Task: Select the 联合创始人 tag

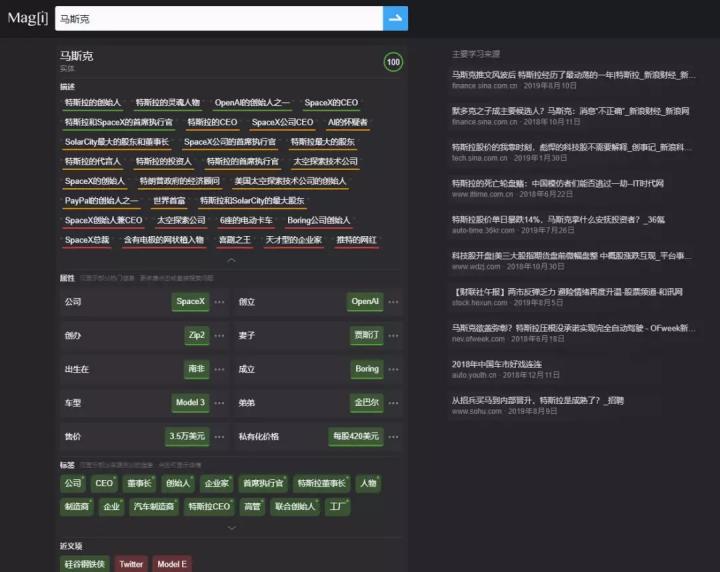Action: pyautogui.click(x=295, y=507)
